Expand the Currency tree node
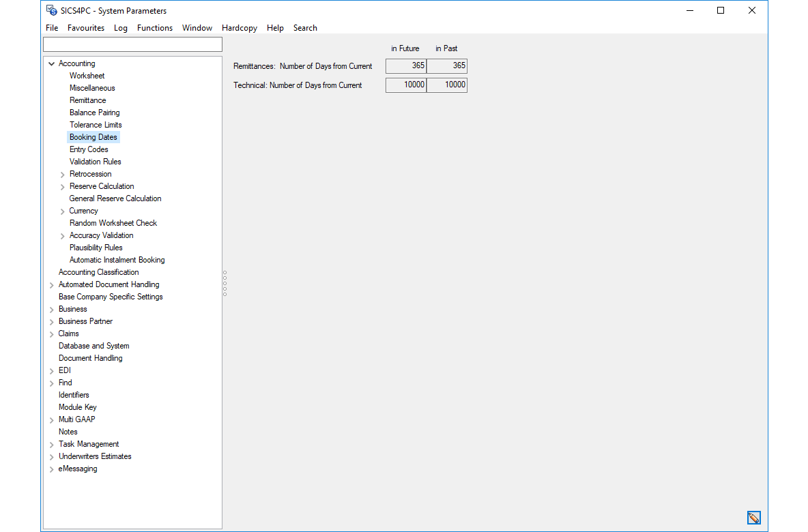808x532 pixels. pyautogui.click(x=62, y=211)
